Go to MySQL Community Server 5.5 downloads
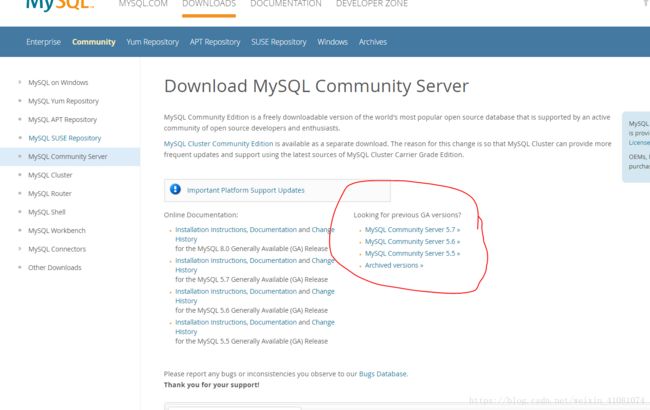Image resolution: width=650 pixels, height=410 pixels. (x=412, y=253)
